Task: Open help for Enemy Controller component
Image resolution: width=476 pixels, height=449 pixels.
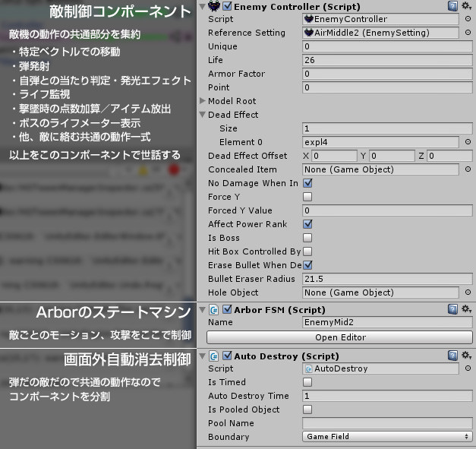Action: 452,6
